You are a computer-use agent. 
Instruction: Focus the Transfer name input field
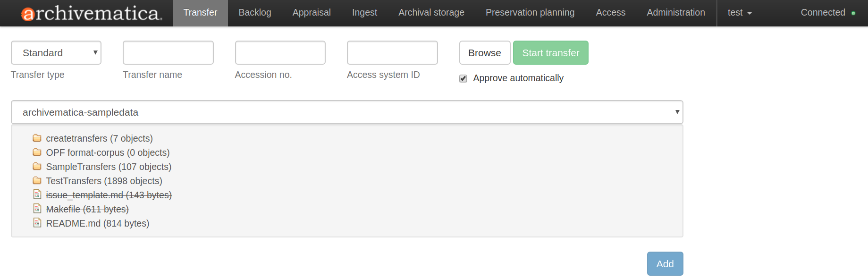168,53
